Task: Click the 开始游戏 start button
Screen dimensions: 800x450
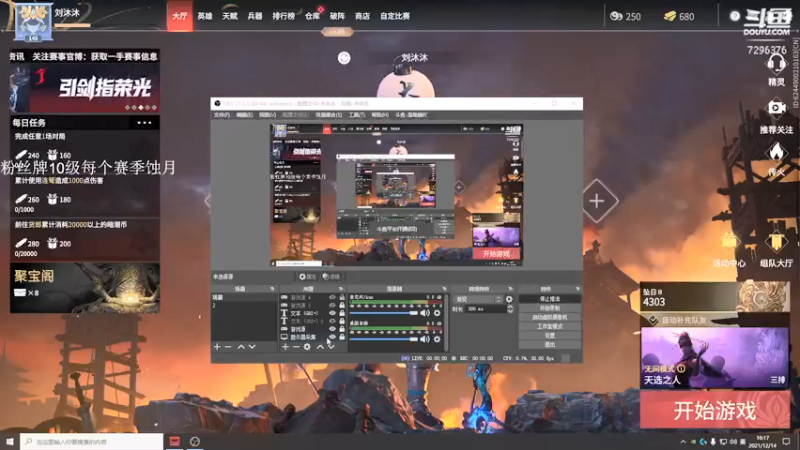Action: coord(715,410)
